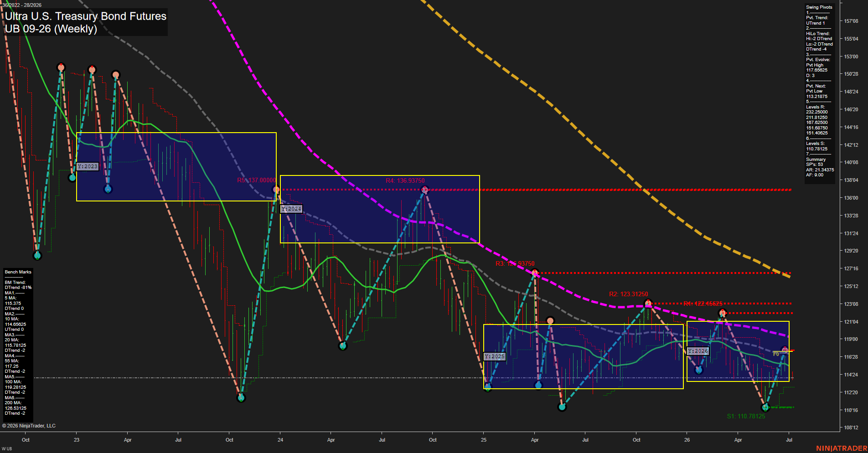
Task: Click the 117.25 moving average value
Action: coord(12,366)
